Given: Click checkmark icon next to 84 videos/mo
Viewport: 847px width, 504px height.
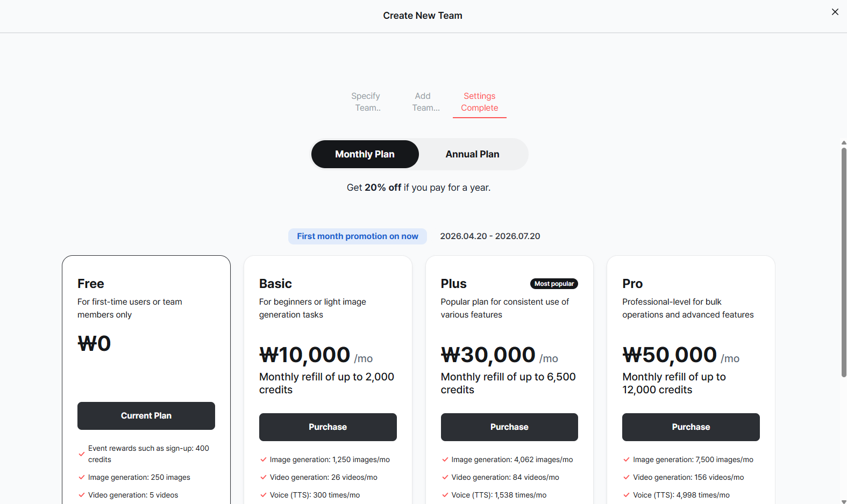Looking at the screenshot, I should point(445,477).
